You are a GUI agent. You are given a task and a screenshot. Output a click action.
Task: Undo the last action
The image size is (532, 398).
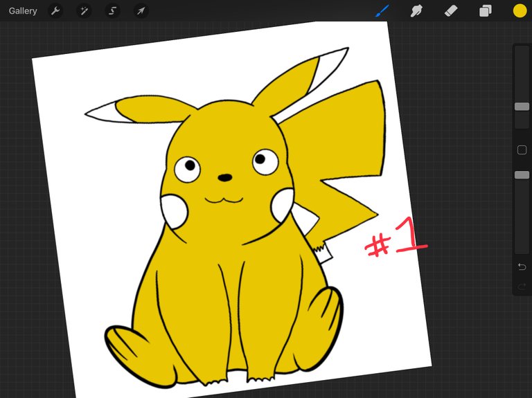tap(522, 266)
